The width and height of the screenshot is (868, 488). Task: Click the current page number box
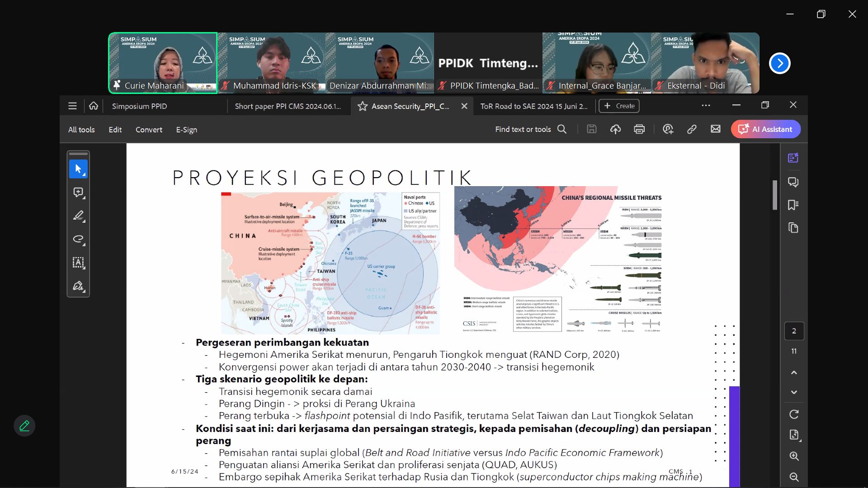[x=794, y=331]
